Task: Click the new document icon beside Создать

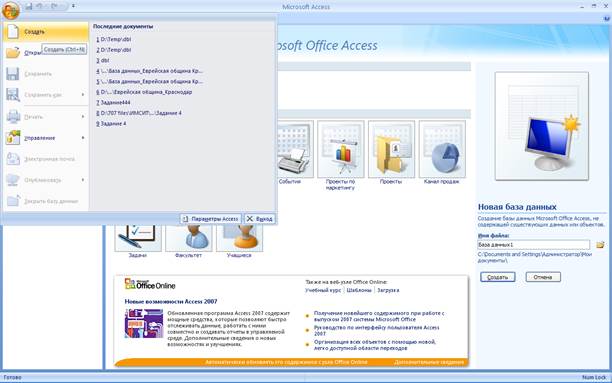Action: pos(13,32)
